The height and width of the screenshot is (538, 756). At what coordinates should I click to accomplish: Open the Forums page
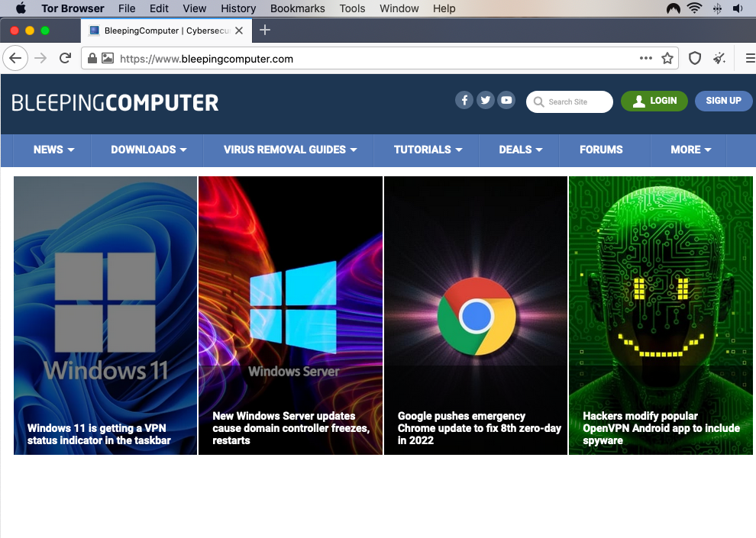[601, 150]
